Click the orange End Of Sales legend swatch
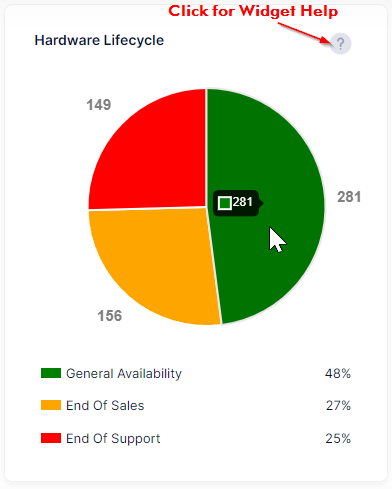 coord(51,405)
